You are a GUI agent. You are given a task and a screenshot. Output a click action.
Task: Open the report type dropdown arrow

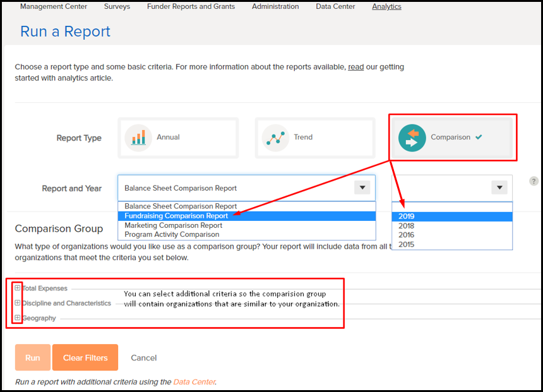[x=362, y=187]
